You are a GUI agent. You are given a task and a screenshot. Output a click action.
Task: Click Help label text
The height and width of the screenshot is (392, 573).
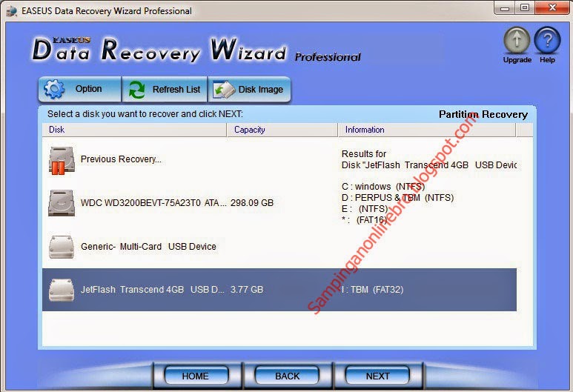click(547, 60)
